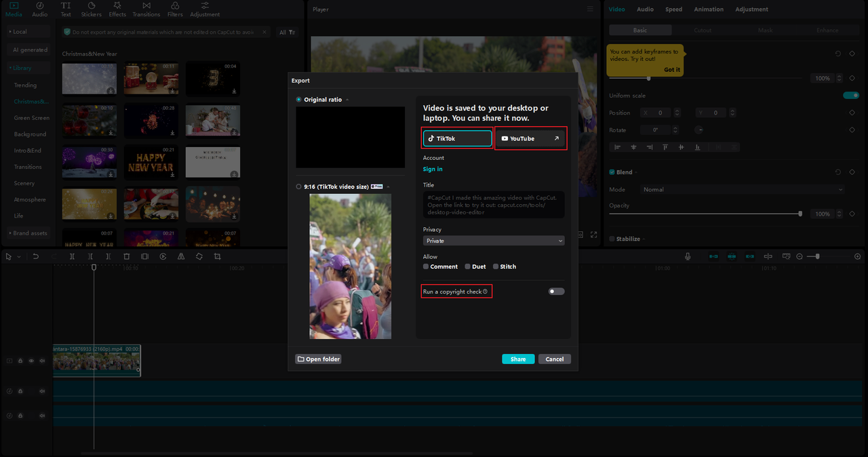Click the lock track icon on video track
This screenshot has width=868, height=457.
(20, 361)
